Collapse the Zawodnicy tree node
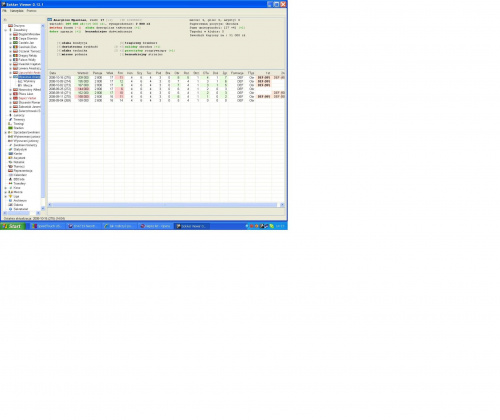This screenshot has height=420, width=500. click(x=6, y=30)
